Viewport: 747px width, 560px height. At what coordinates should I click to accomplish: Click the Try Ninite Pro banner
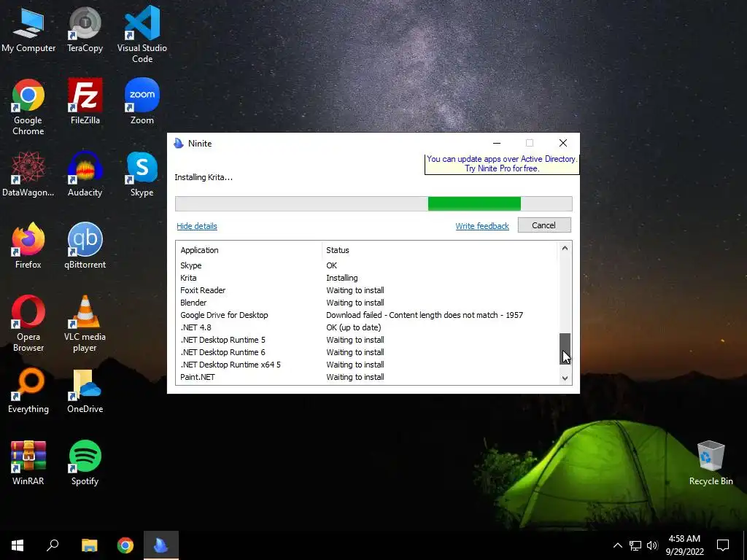pyautogui.click(x=502, y=164)
